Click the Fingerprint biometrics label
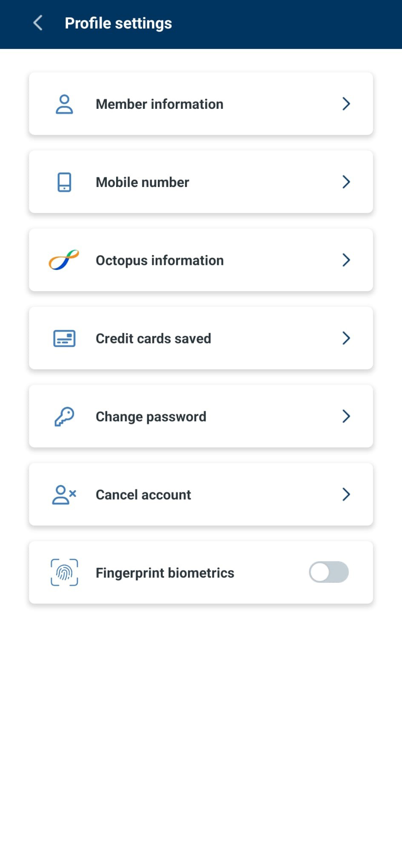 point(165,573)
